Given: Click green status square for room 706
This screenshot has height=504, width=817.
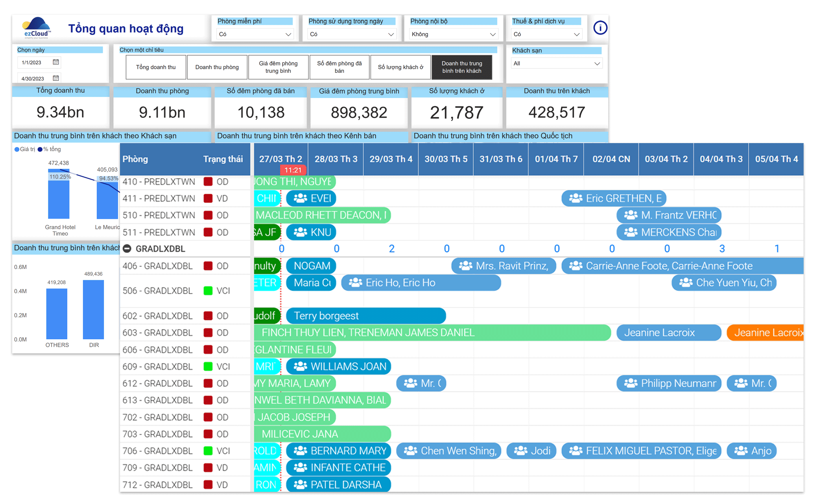Looking at the screenshot, I should (x=208, y=451).
